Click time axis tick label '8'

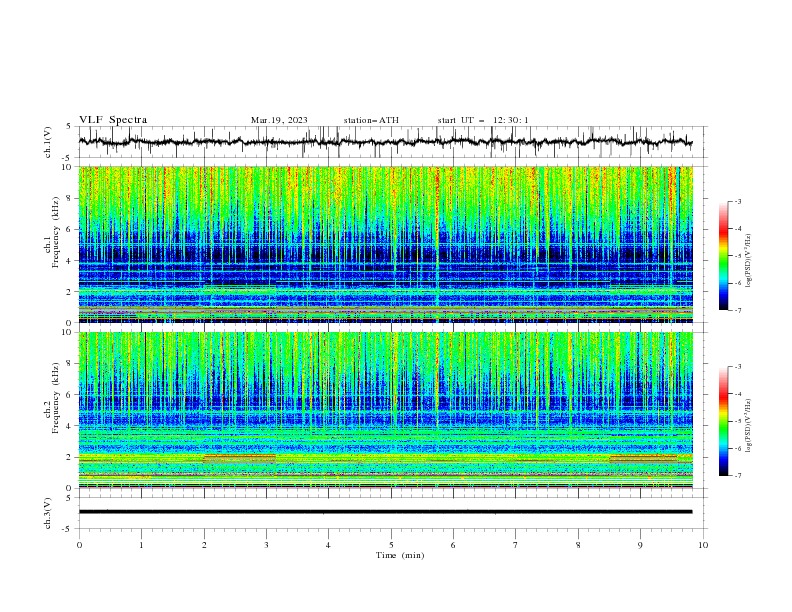(578, 545)
